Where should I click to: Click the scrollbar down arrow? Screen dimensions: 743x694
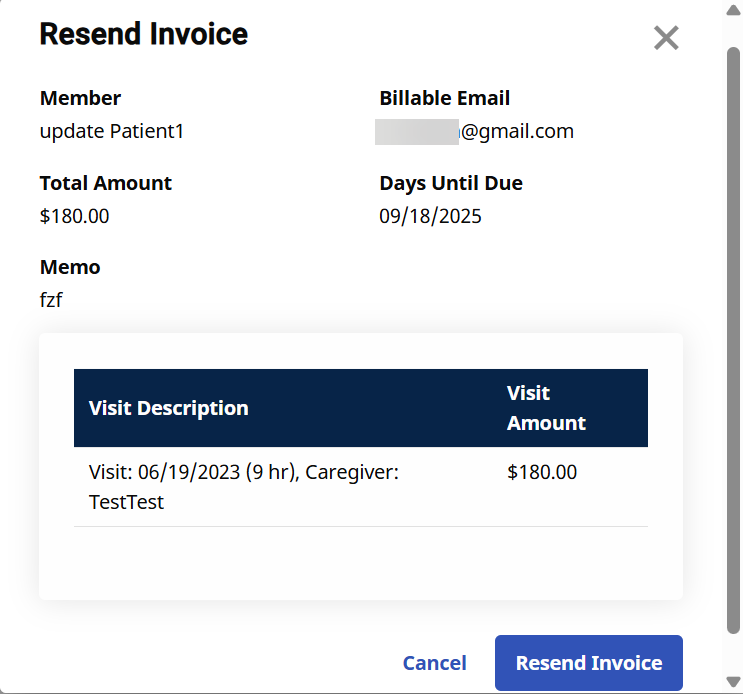(734, 682)
